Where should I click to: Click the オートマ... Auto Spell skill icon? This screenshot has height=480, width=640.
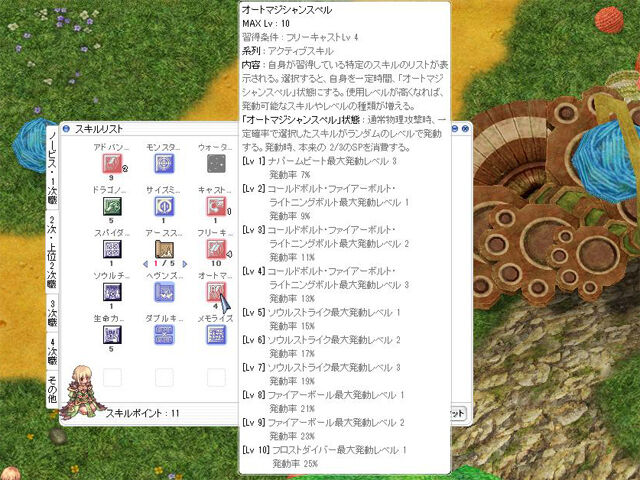click(x=216, y=292)
